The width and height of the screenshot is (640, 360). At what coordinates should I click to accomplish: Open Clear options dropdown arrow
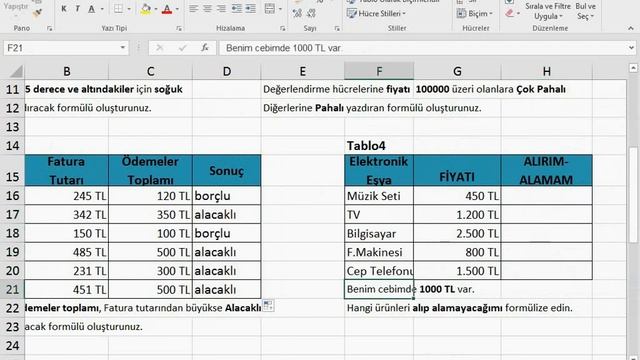tap(518, 13)
